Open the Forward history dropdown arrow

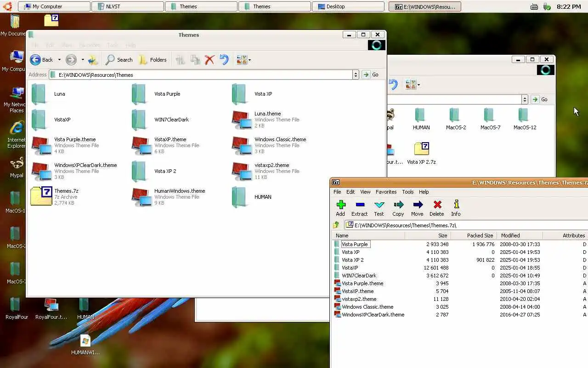click(83, 60)
